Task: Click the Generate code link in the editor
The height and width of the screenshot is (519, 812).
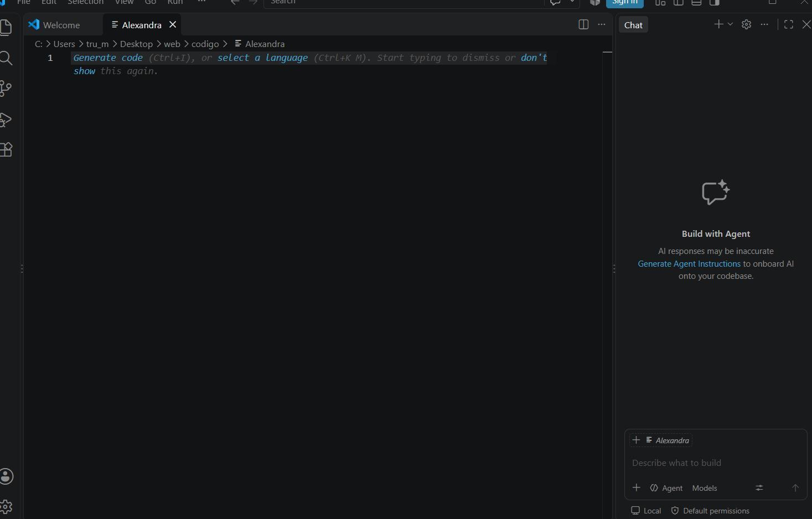Action: [x=108, y=58]
